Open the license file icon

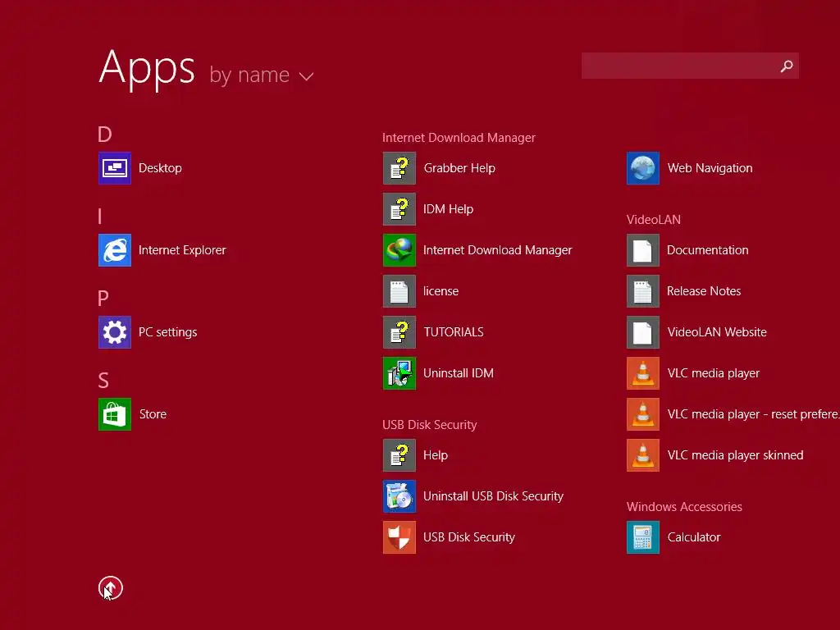pos(399,291)
